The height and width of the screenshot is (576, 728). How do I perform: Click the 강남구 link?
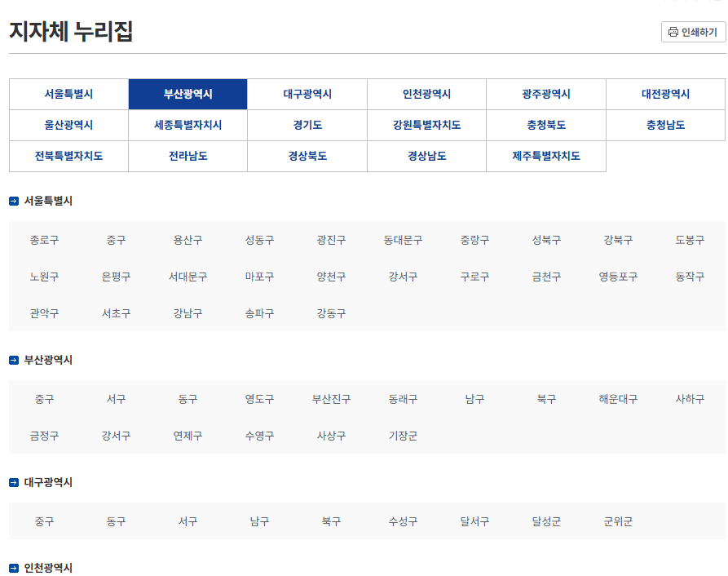(188, 313)
